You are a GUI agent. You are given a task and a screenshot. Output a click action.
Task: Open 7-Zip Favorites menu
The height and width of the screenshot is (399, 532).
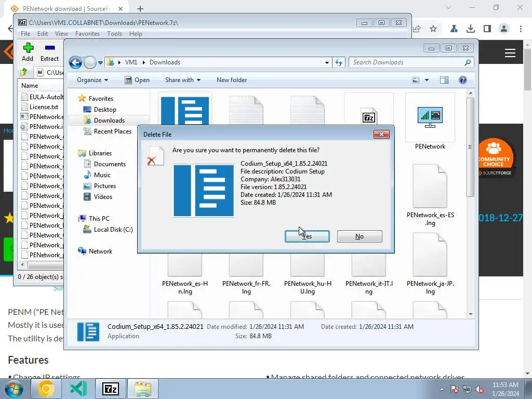coord(87,34)
